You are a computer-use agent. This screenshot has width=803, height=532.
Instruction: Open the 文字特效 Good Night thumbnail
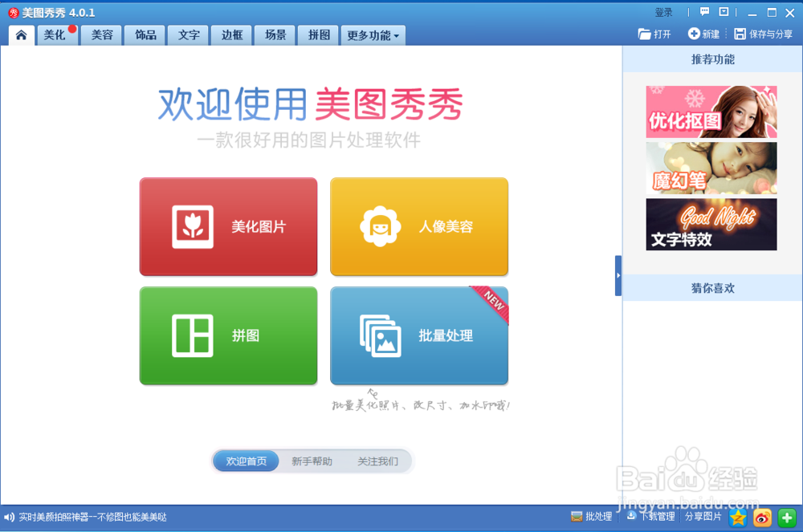coord(711,224)
